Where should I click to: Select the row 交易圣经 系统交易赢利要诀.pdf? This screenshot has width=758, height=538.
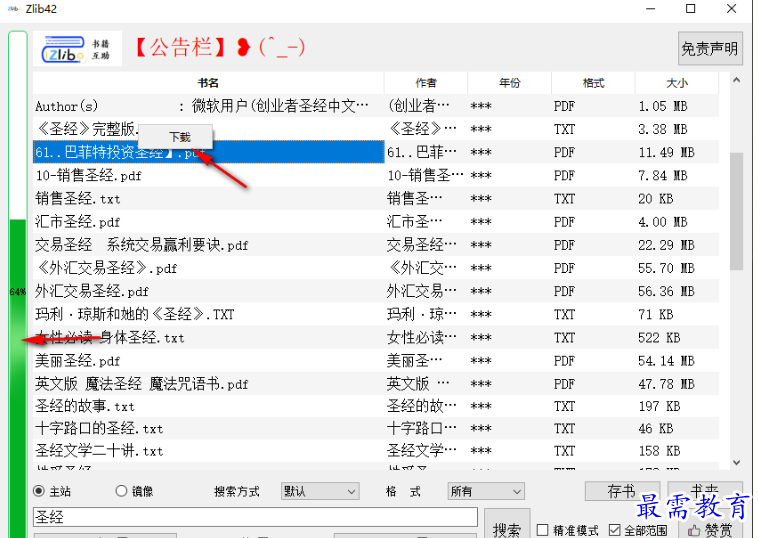pos(376,245)
